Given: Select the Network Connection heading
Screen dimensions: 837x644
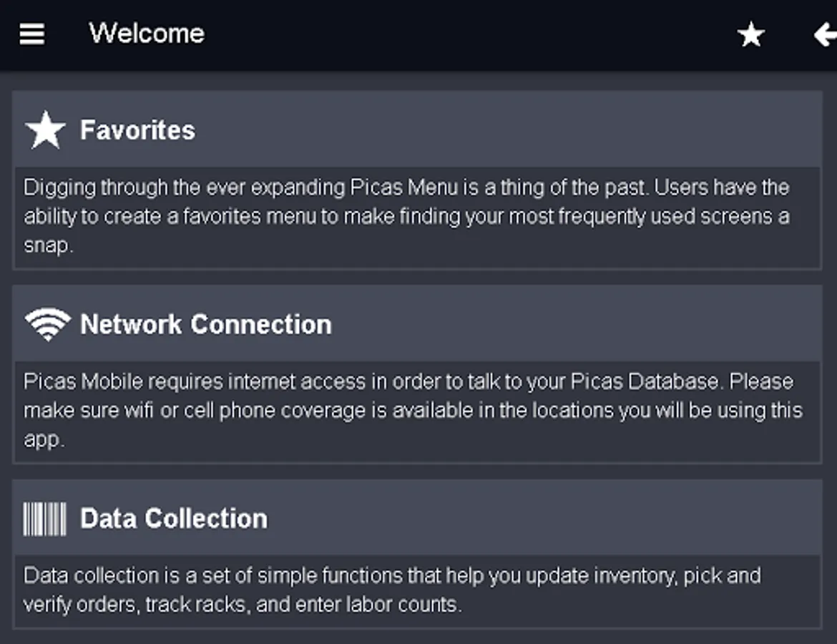Looking at the screenshot, I should (x=206, y=324).
